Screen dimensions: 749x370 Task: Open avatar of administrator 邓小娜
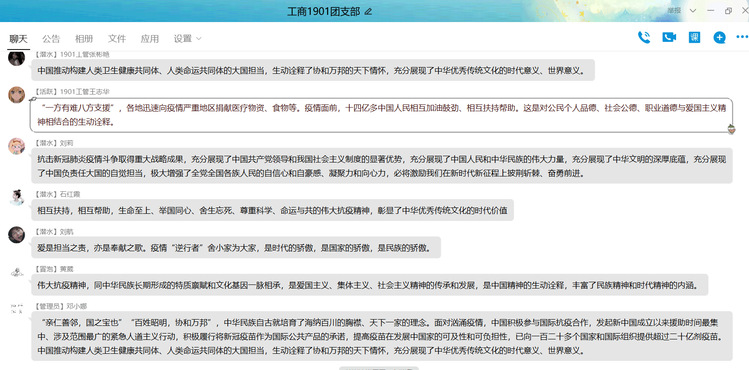17,309
